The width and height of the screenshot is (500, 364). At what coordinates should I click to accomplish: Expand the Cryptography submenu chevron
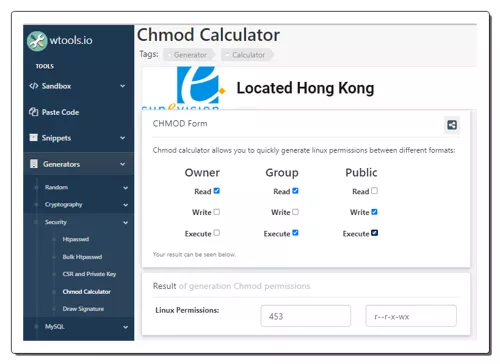(x=125, y=205)
